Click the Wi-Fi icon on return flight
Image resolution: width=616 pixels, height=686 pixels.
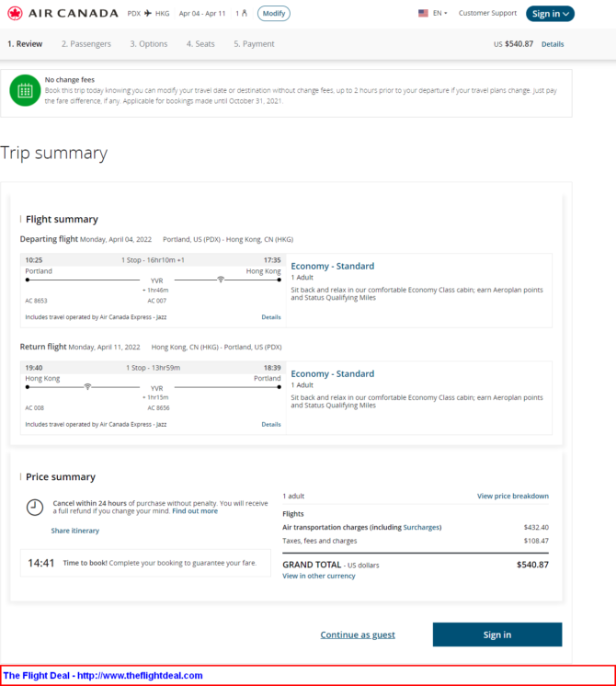(87, 387)
